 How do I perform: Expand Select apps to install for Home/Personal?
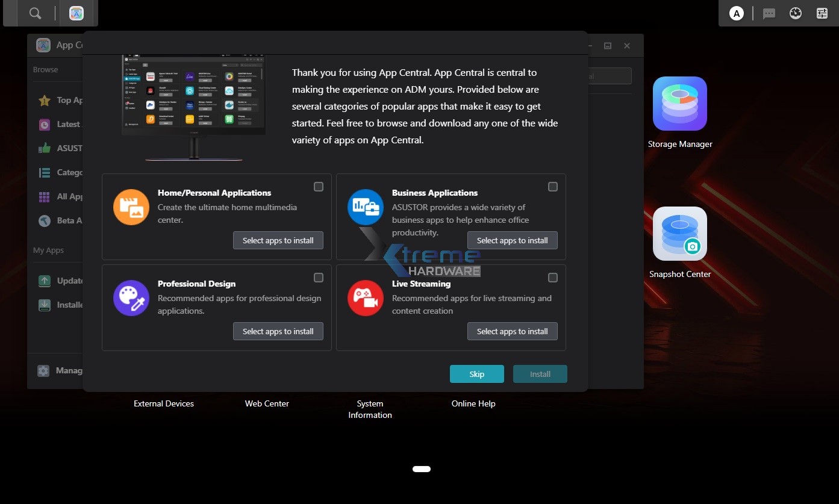(x=278, y=240)
